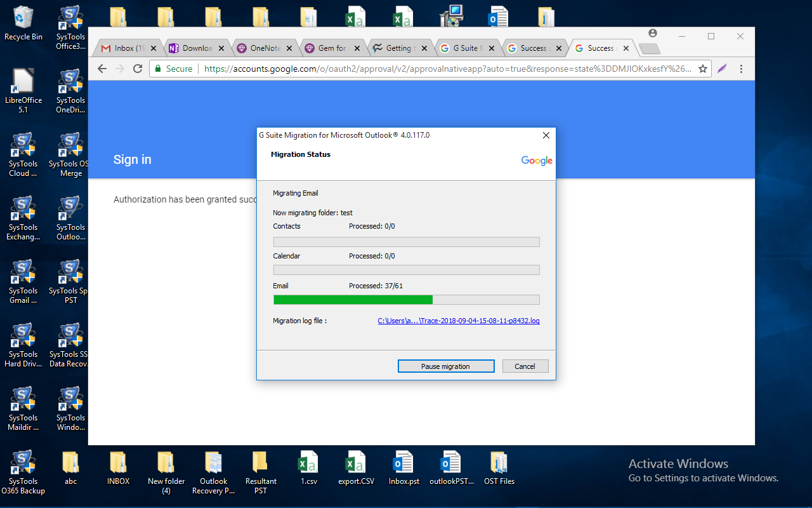
Task: Click 'Now migrating folder: test' text
Action: pyautogui.click(x=313, y=213)
